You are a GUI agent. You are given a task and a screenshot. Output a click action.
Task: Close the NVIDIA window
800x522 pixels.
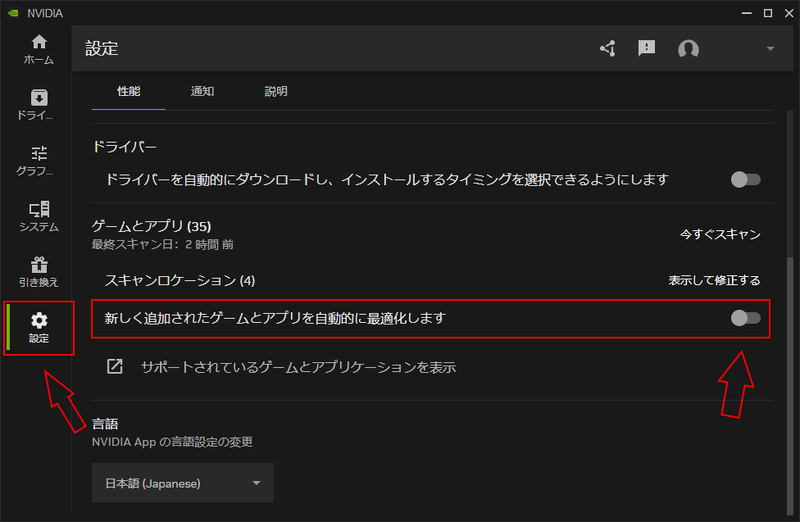789,13
